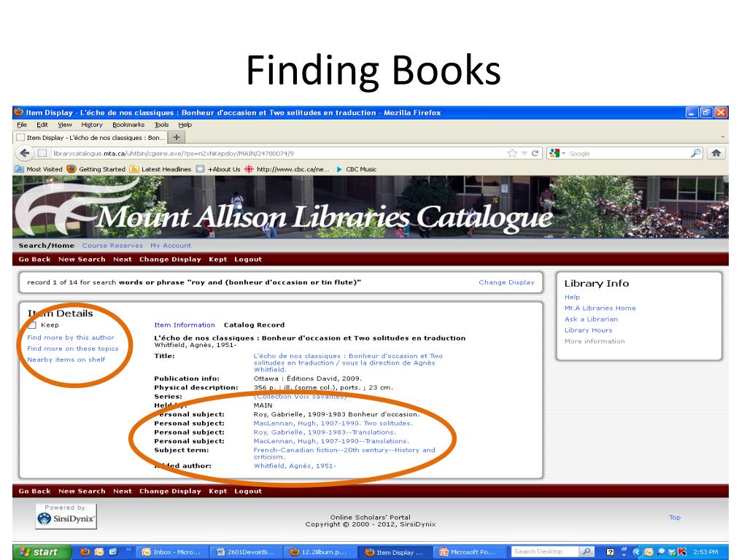Click Find more by this author
This screenshot has height=560, width=747.
click(71, 338)
